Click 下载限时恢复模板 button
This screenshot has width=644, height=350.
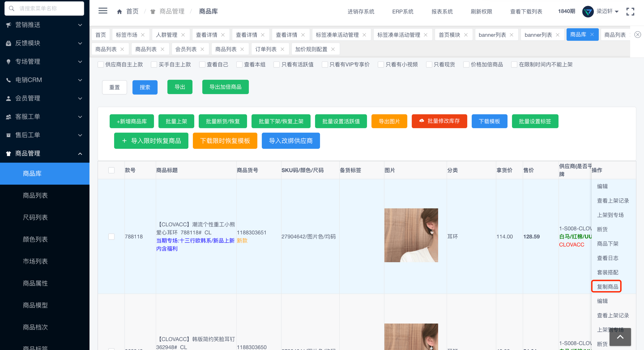[x=225, y=141]
